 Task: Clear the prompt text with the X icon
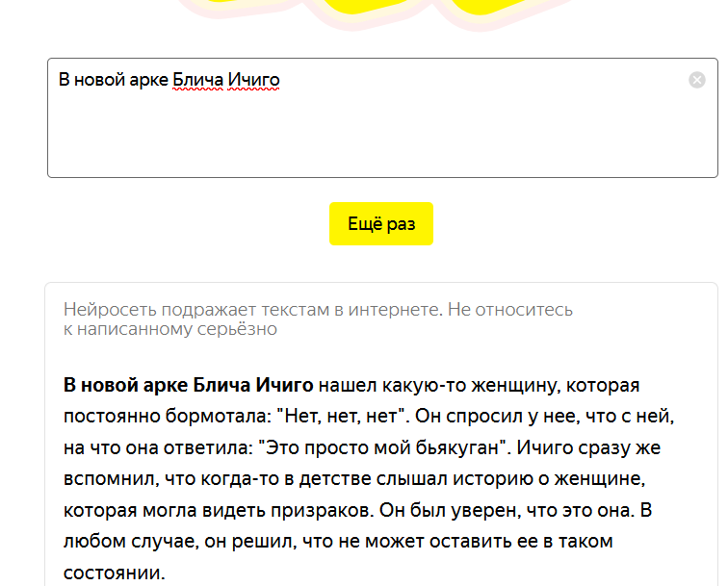[696, 80]
